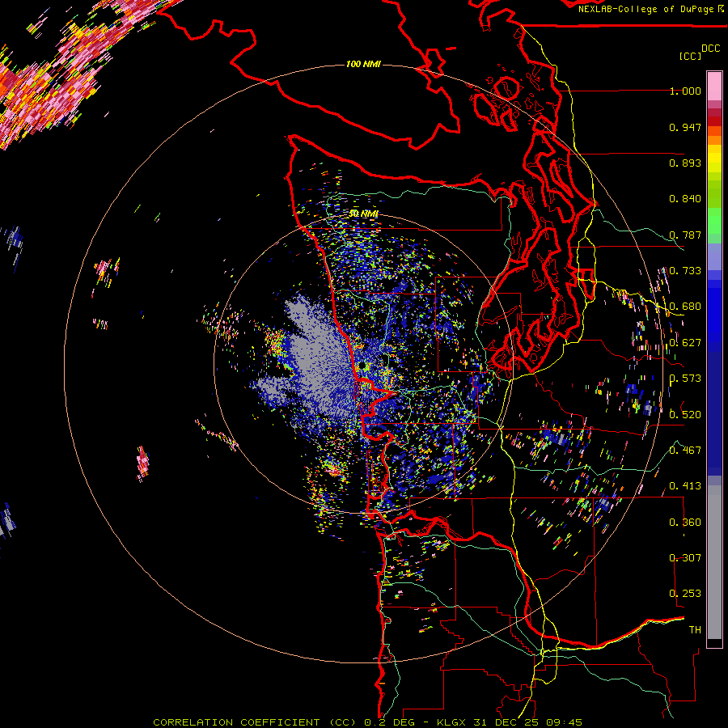Click the black radar site dot at center
Viewport: 728px width, 728px height.
tap(362, 366)
